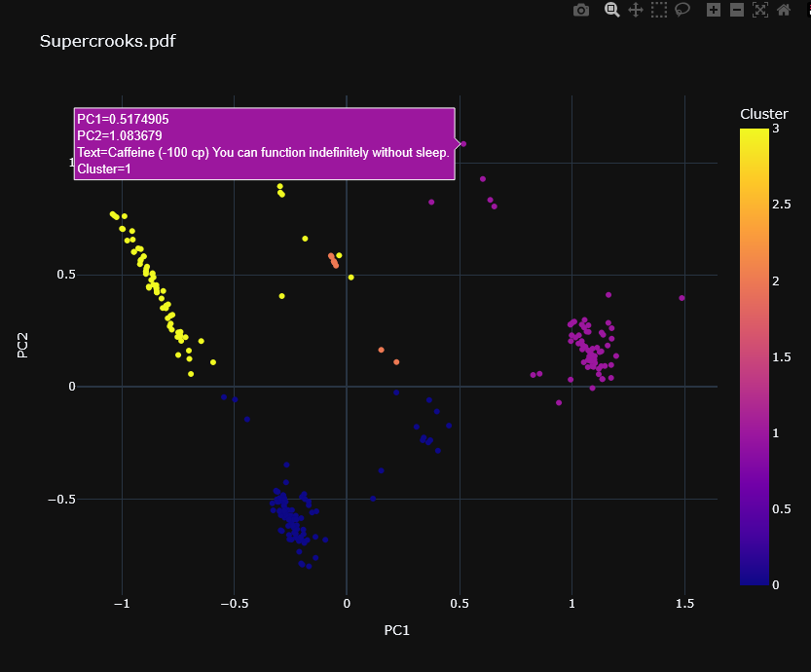Click colorbar tick label 2
811x672 pixels.
(775, 280)
